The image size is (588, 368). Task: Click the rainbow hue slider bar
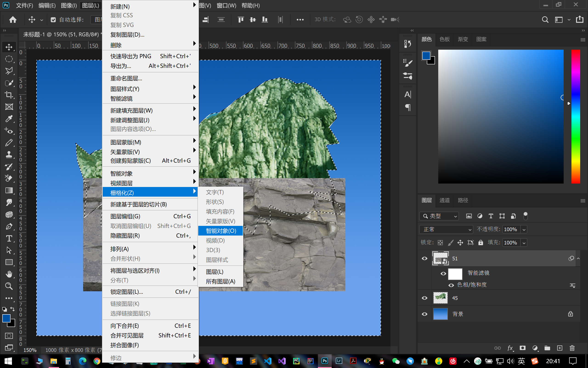click(x=576, y=116)
